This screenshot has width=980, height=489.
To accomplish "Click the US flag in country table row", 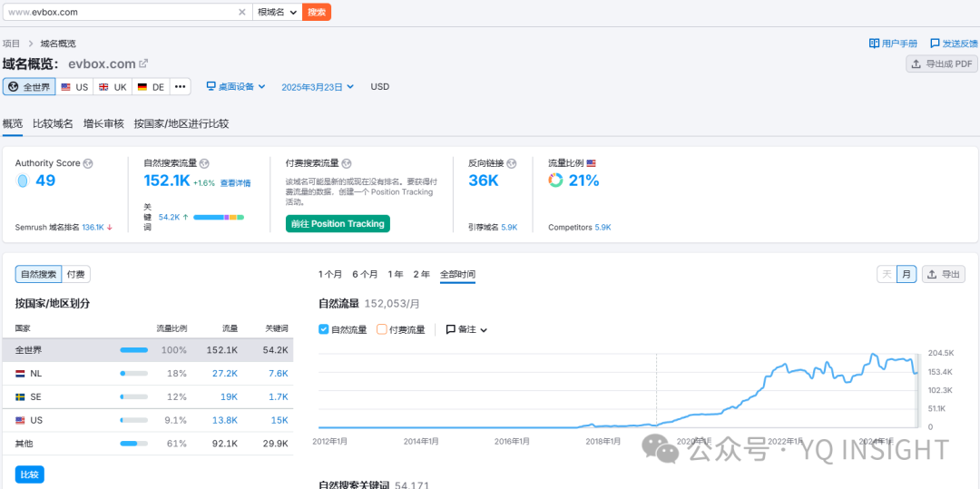I will point(20,420).
